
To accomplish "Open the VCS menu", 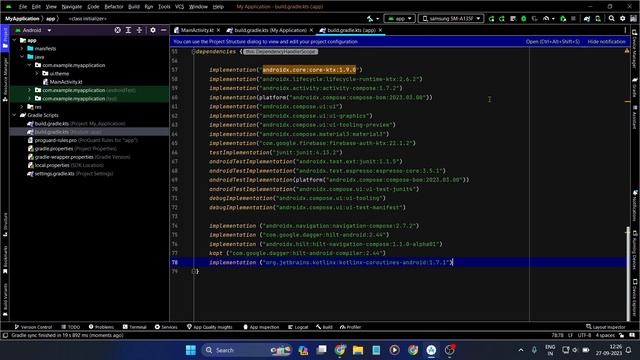I will click(x=180, y=7).
